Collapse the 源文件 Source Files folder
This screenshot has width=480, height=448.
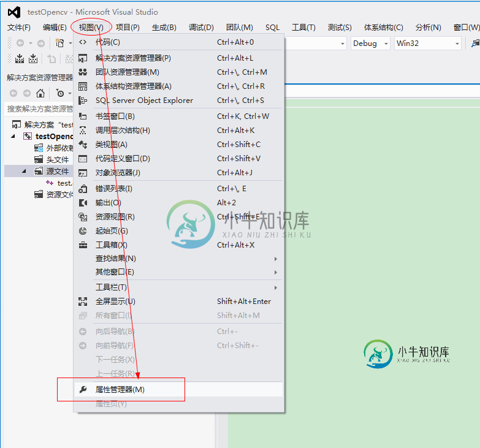24,171
